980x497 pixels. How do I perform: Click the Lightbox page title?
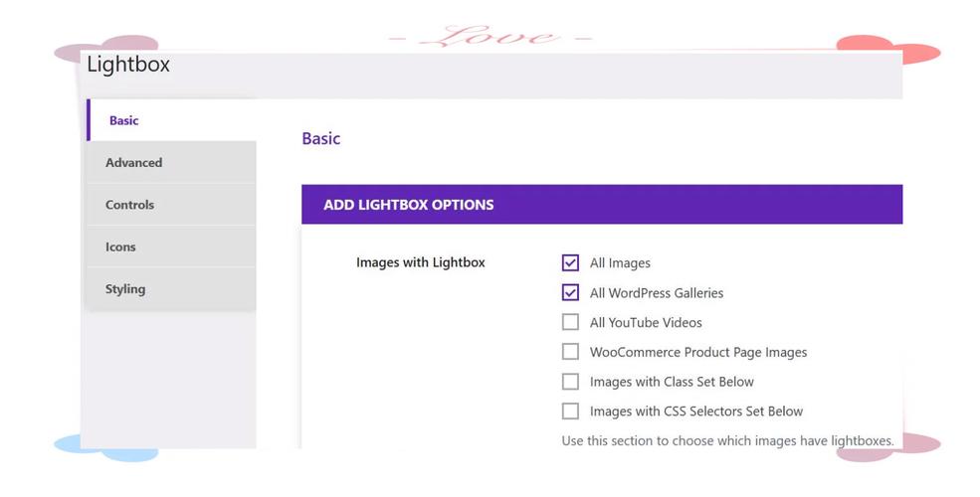click(x=128, y=65)
